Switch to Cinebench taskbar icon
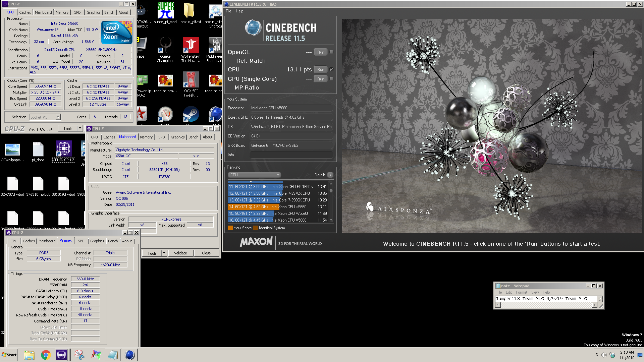The height and width of the screenshot is (362, 644). pyautogui.click(x=129, y=355)
